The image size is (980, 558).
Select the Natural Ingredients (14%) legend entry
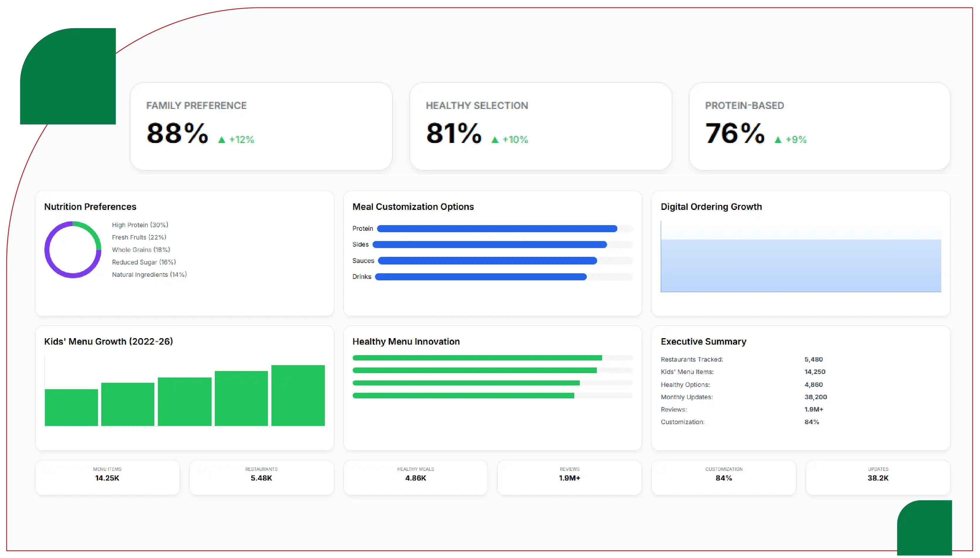tap(149, 275)
